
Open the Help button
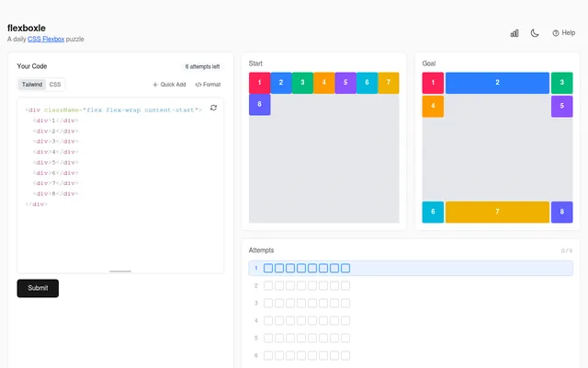tap(563, 33)
